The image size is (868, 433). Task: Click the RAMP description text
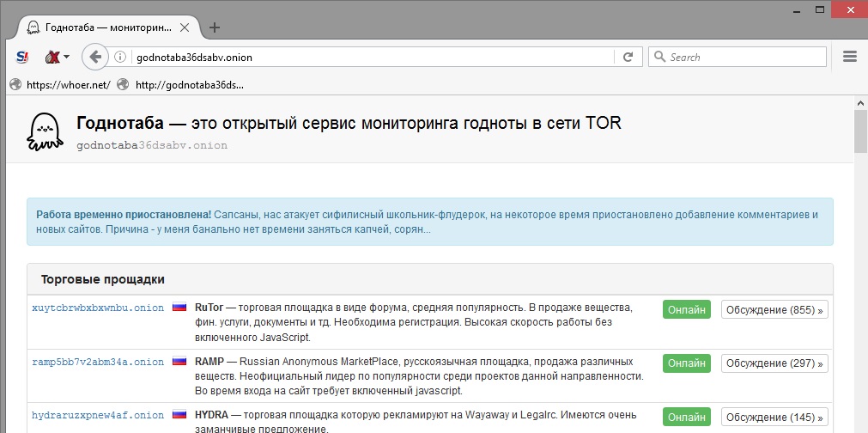point(420,376)
